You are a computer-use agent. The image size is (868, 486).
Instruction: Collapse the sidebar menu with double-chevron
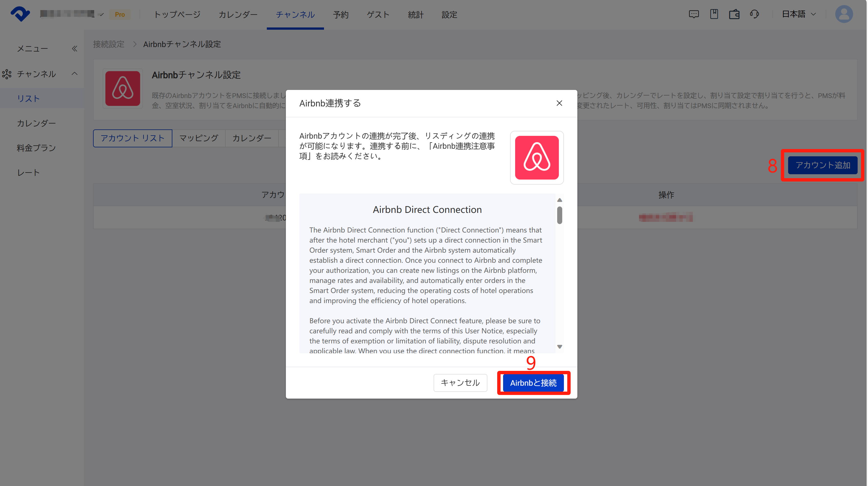click(75, 48)
